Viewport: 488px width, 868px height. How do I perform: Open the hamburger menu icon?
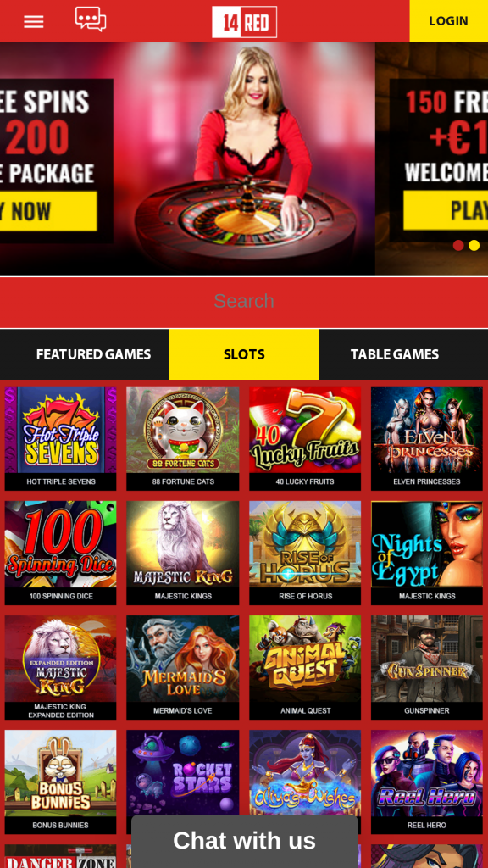(34, 21)
